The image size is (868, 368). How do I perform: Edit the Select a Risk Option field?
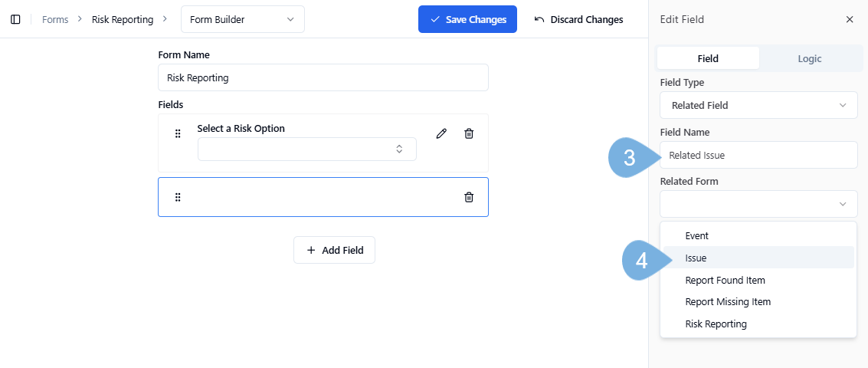coord(441,133)
